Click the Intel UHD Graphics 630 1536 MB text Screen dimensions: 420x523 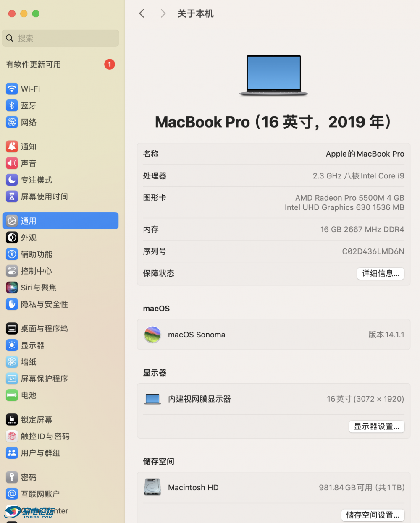344,207
